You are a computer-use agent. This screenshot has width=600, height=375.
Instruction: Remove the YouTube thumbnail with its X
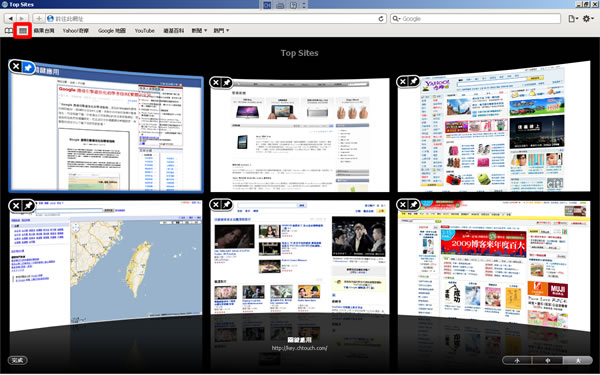[x=216, y=204]
